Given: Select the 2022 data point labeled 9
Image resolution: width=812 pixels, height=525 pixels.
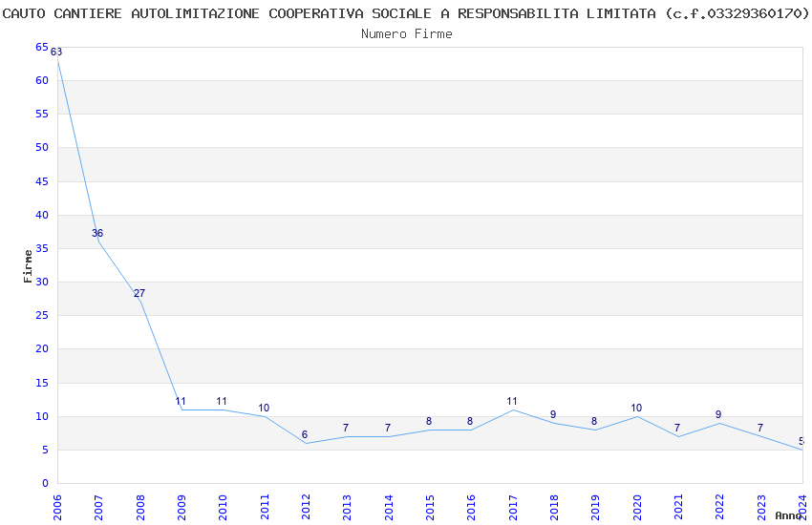Looking at the screenshot, I should click(718, 423).
